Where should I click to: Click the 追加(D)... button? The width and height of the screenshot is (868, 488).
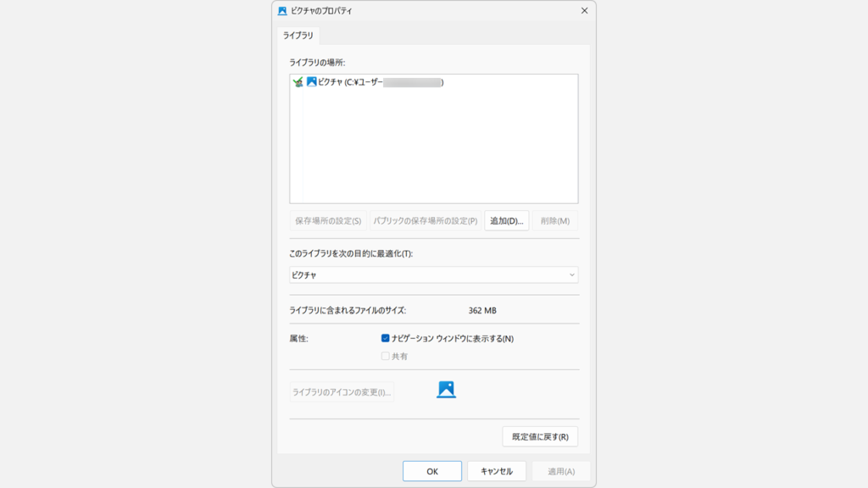tap(507, 221)
